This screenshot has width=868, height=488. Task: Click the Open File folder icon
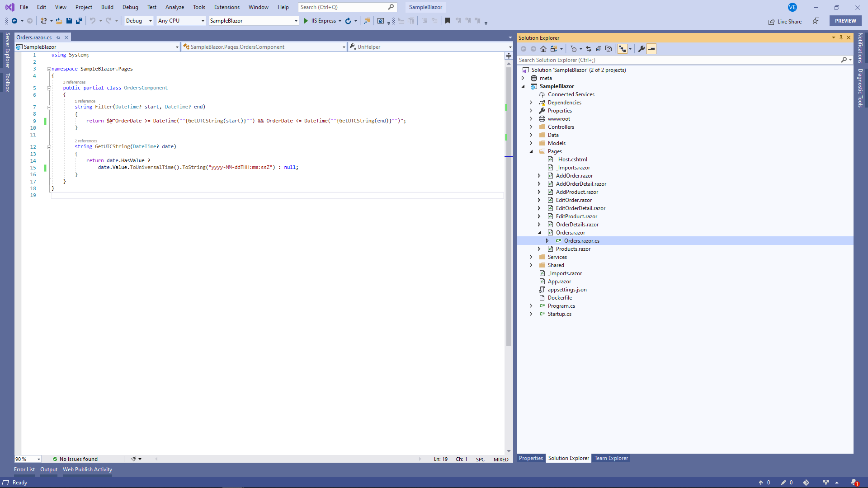(x=59, y=21)
